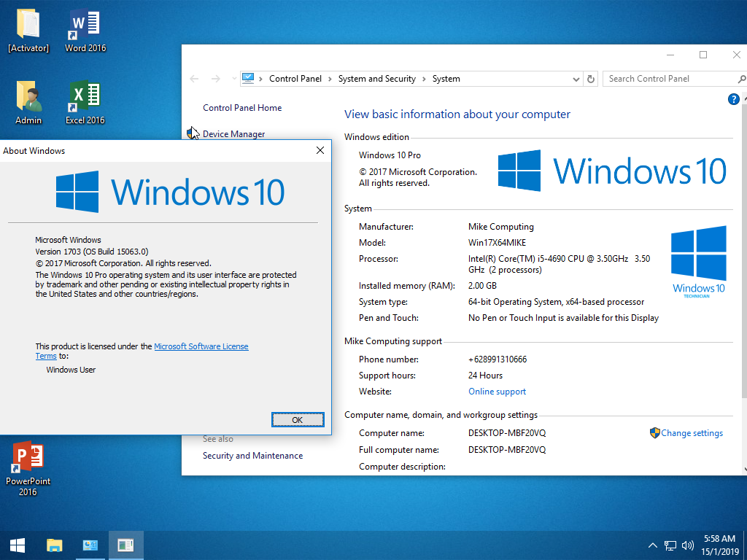This screenshot has height=560, width=747.
Task: Click the volume speaker icon in the tray
Action: tap(687, 545)
